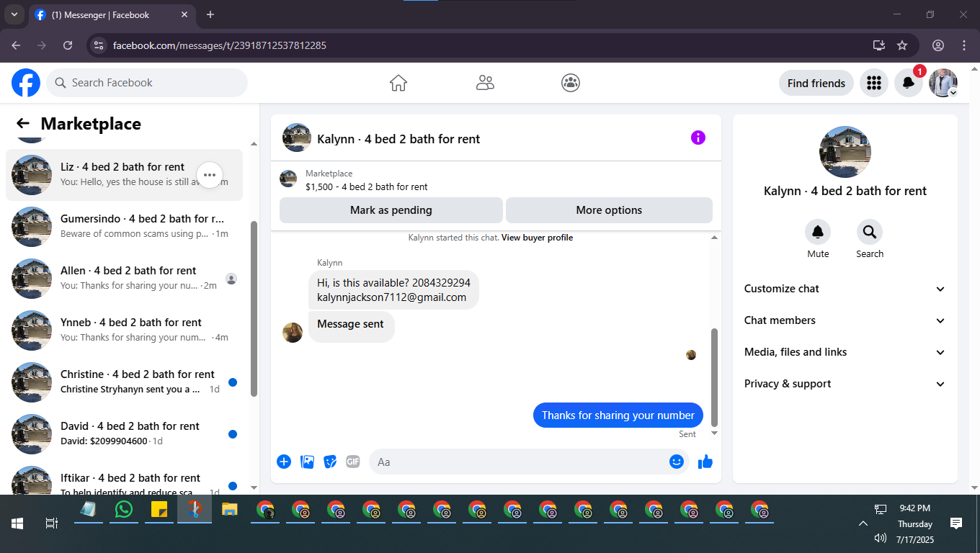Open the Ynneb conversation

(124, 331)
